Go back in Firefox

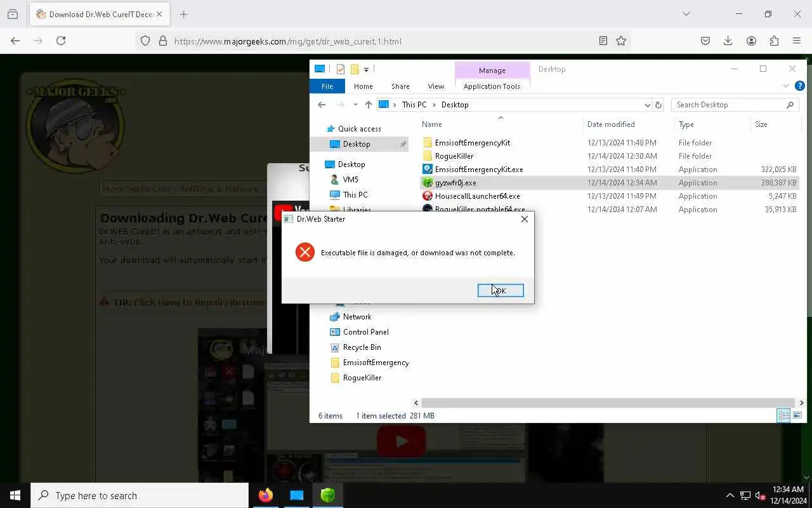coord(15,41)
